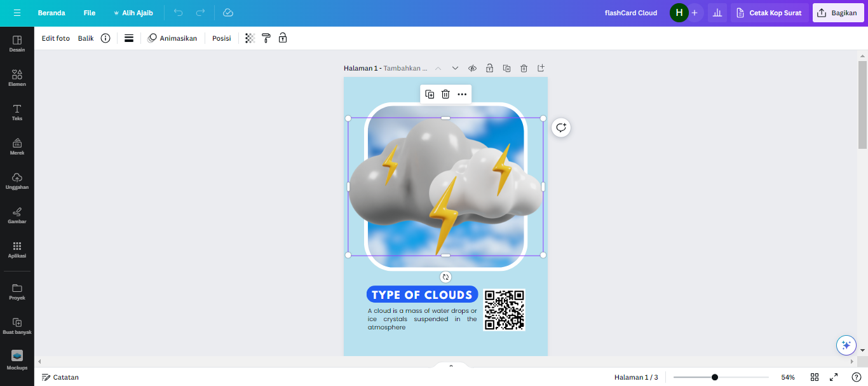Click the Bagikan button
The image size is (868, 386).
tap(837, 12)
